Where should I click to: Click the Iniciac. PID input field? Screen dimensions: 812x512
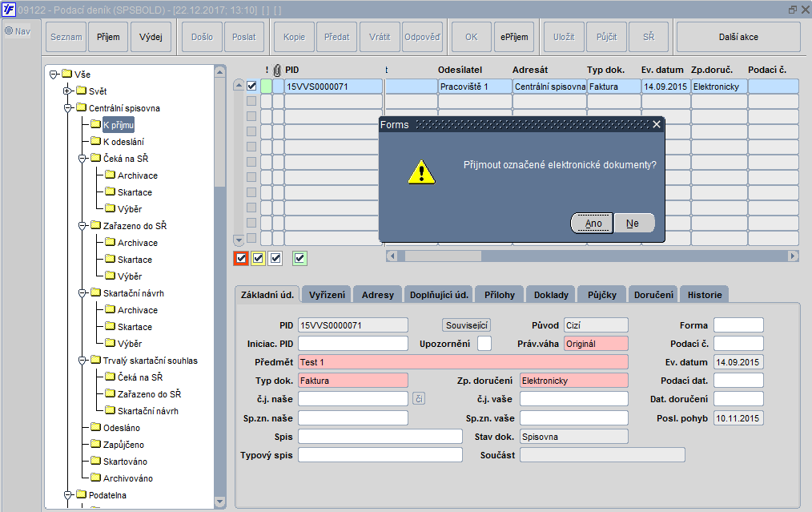click(x=353, y=344)
